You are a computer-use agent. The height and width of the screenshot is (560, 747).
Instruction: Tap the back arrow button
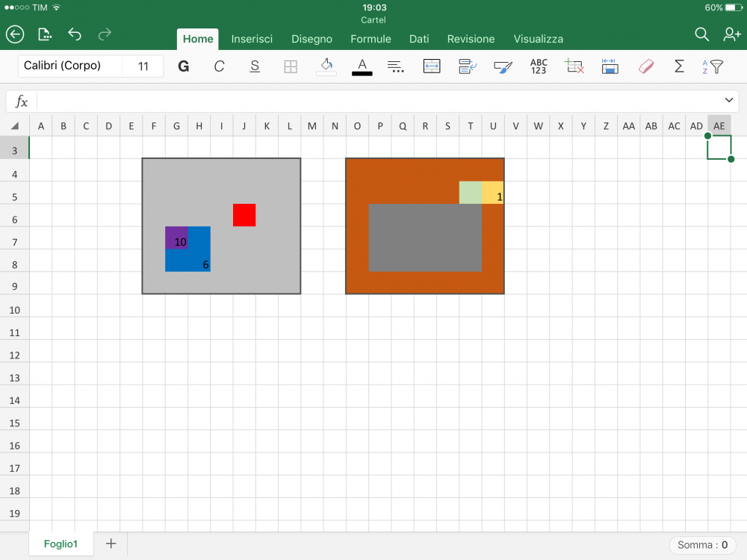15,34
